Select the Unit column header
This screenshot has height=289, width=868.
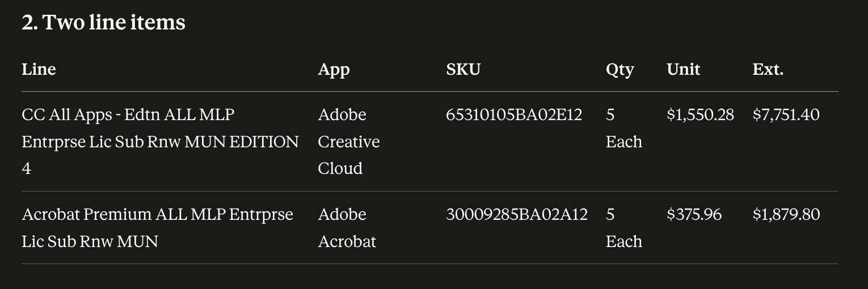pyautogui.click(x=683, y=69)
